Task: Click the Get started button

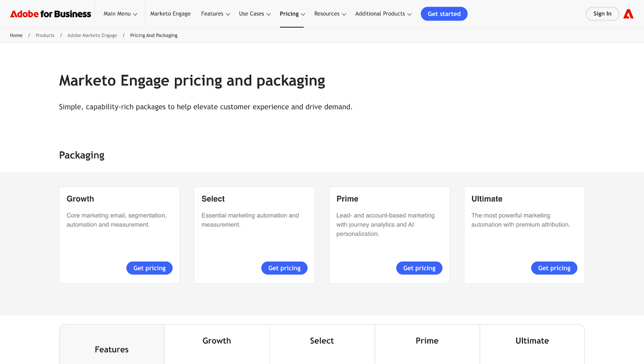Action: tap(444, 14)
